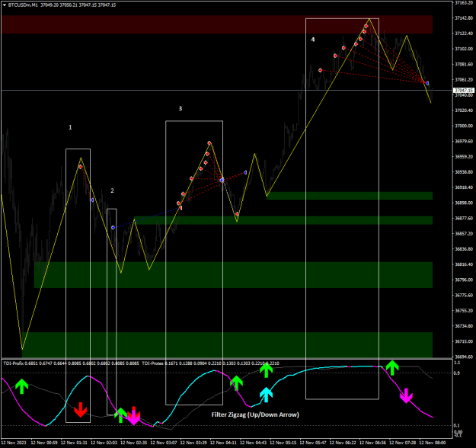Screen dimensions: 476x448
Task: Click price axis label 36694.60
Action: (464, 357)
